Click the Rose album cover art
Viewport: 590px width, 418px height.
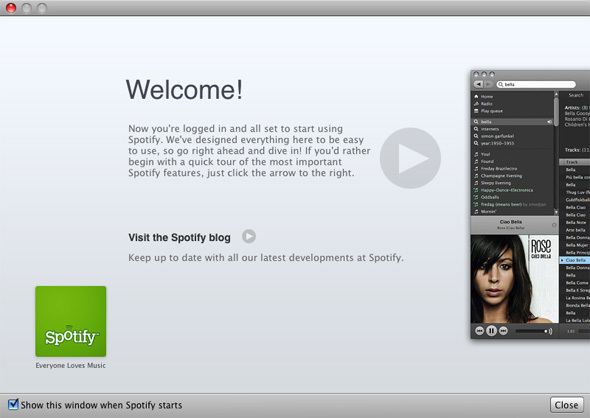click(514, 279)
